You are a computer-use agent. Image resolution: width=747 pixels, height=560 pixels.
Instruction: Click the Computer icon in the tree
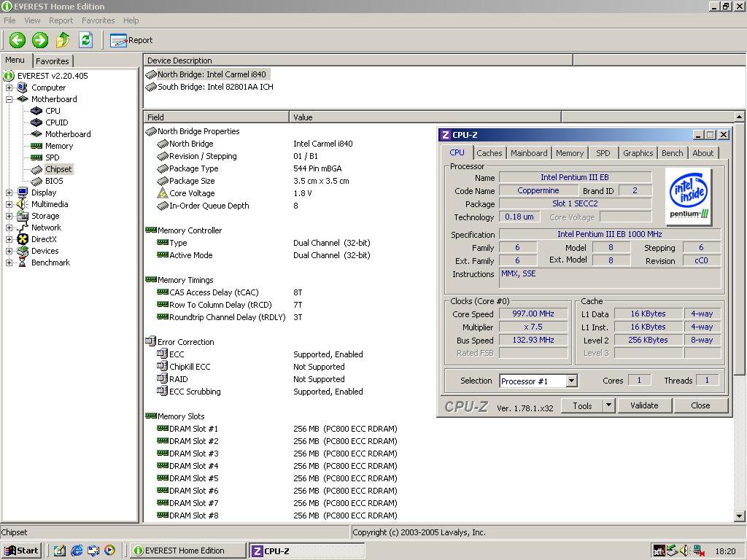(23, 87)
